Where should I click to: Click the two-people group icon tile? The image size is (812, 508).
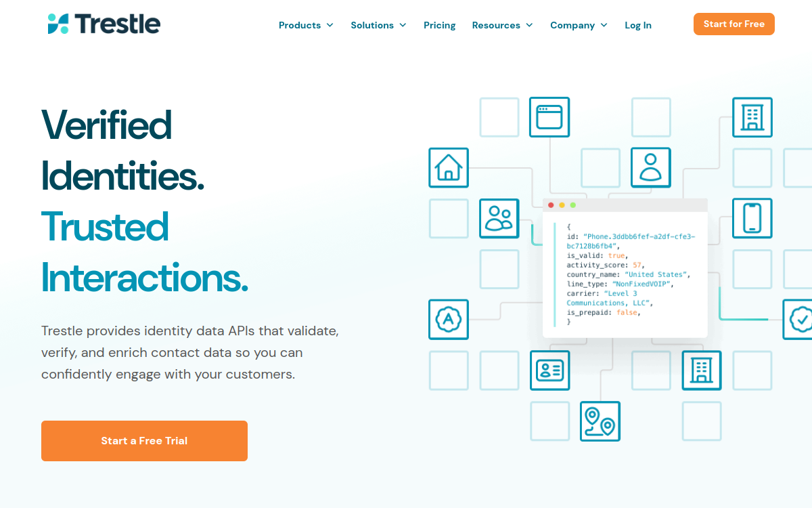(x=499, y=218)
